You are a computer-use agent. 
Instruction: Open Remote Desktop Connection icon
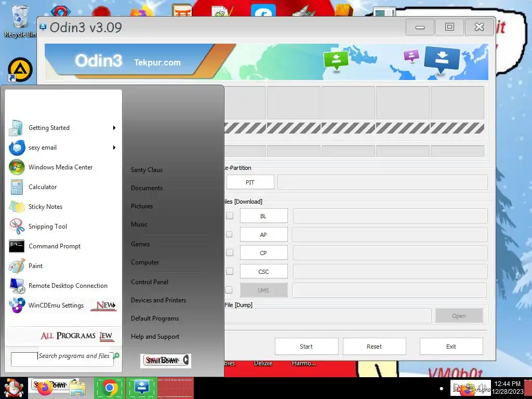17,286
